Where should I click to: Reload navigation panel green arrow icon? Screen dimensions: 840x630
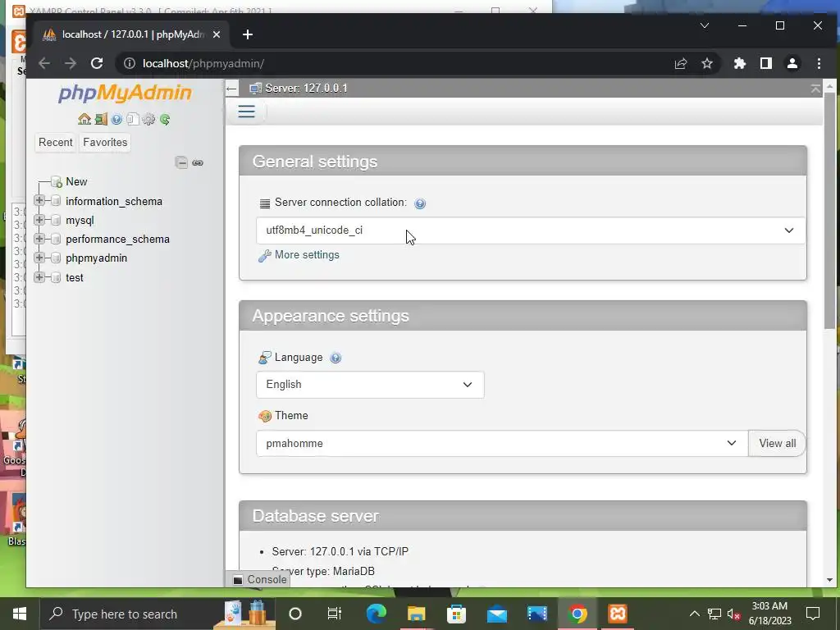tap(165, 119)
